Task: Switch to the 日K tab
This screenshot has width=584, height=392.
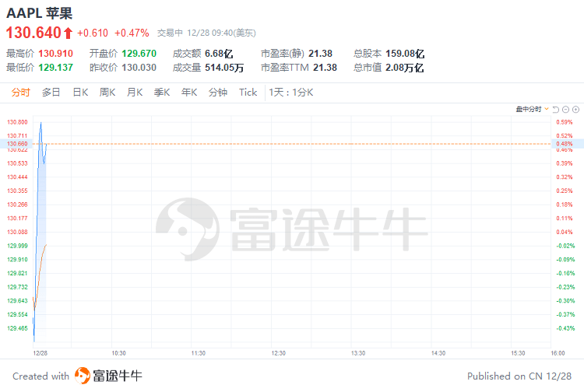Action: [80, 93]
